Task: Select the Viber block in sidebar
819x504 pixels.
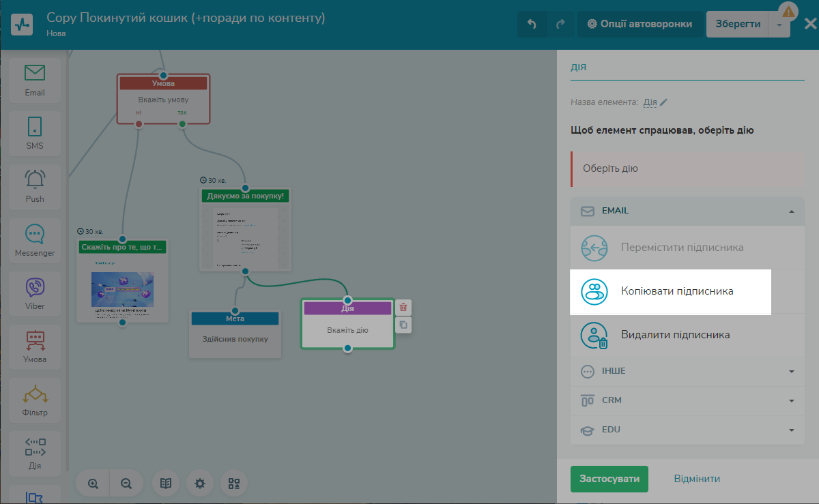Action: [35, 294]
